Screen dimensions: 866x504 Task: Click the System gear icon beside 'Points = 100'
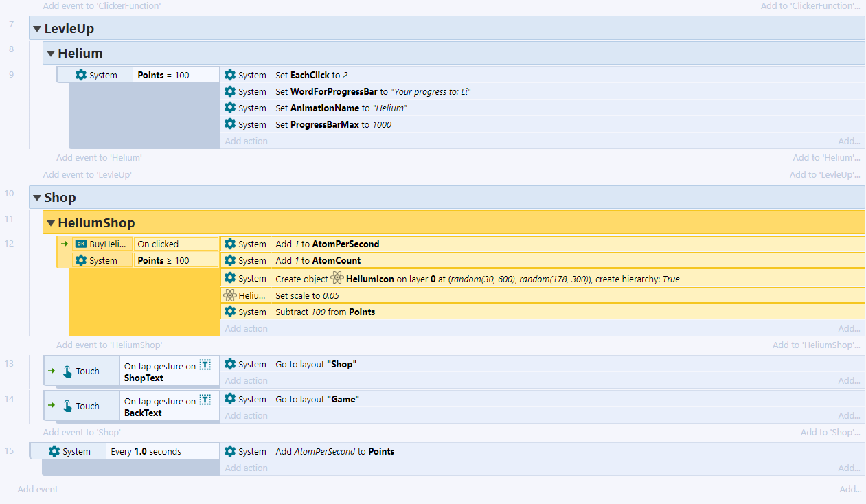tap(81, 76)
